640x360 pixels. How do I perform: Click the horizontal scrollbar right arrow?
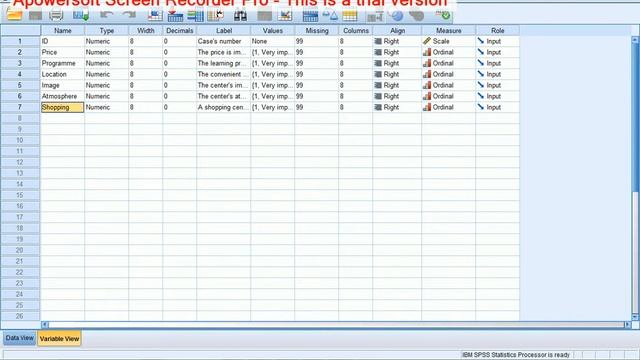(627, 324)
